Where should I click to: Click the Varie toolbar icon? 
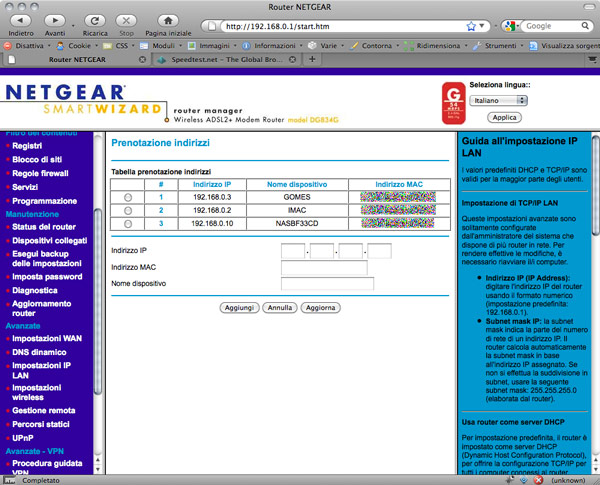312,46
